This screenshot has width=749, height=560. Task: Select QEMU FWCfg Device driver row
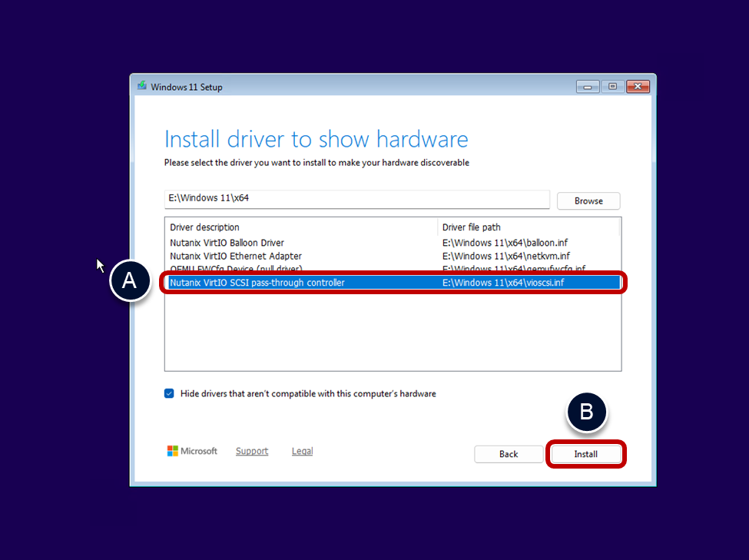[x=235, y=269]
